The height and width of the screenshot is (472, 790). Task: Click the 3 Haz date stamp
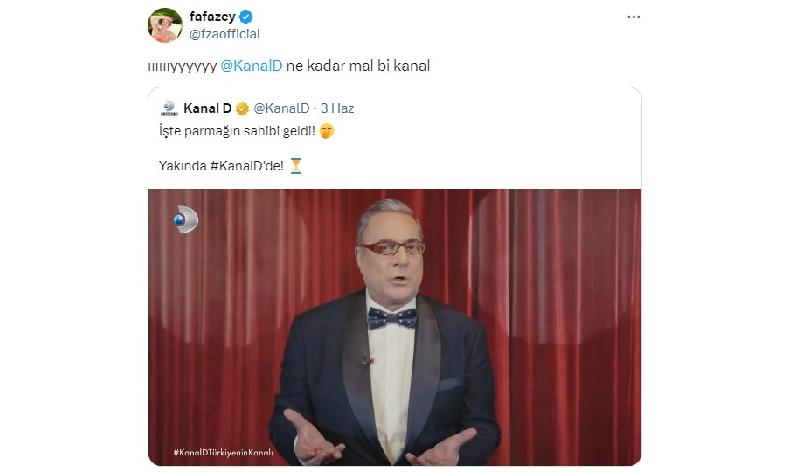point(337,109)
